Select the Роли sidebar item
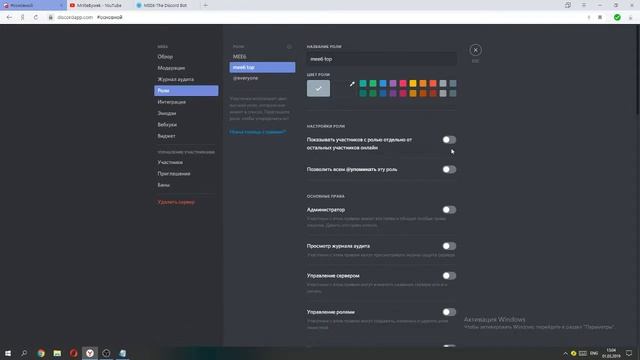640x360 pixels. pos(186,91)
